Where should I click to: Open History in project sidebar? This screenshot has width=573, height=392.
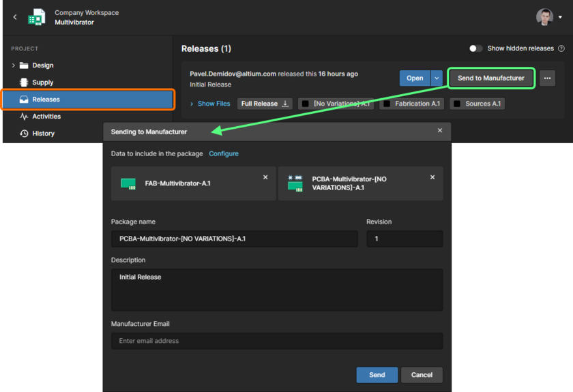(43, 134)
